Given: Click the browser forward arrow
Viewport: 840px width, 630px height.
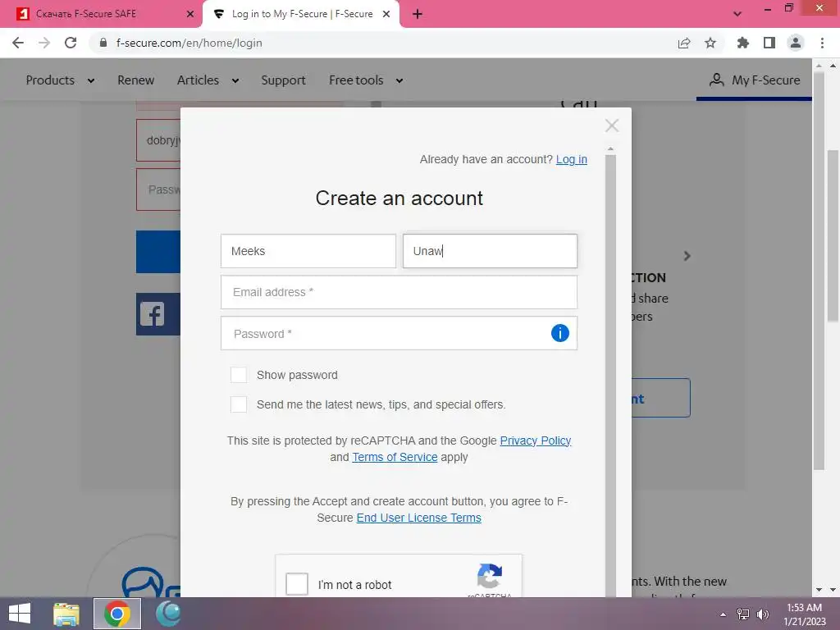Looking at the screenshot, I should 44,43.
